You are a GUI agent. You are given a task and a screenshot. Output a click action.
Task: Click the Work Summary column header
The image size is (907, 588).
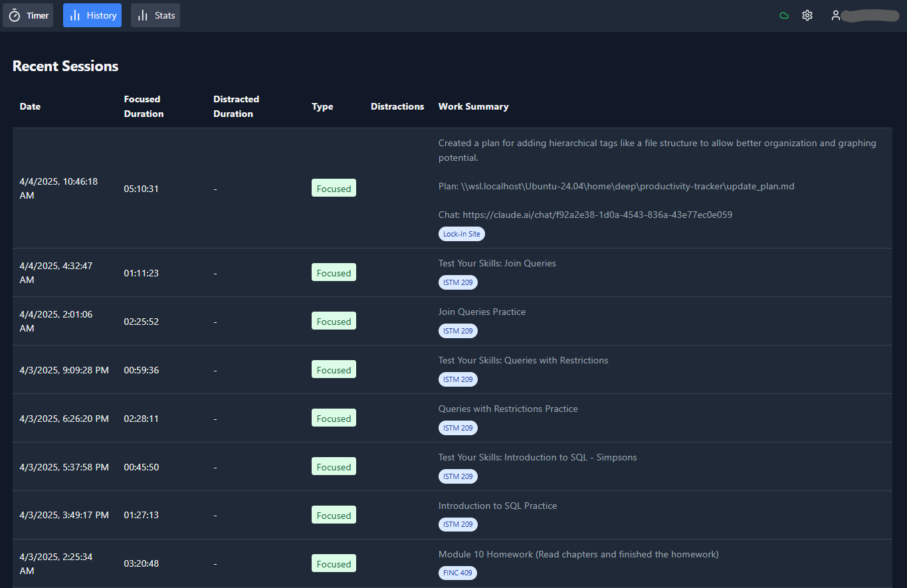(x=473, y=106)
